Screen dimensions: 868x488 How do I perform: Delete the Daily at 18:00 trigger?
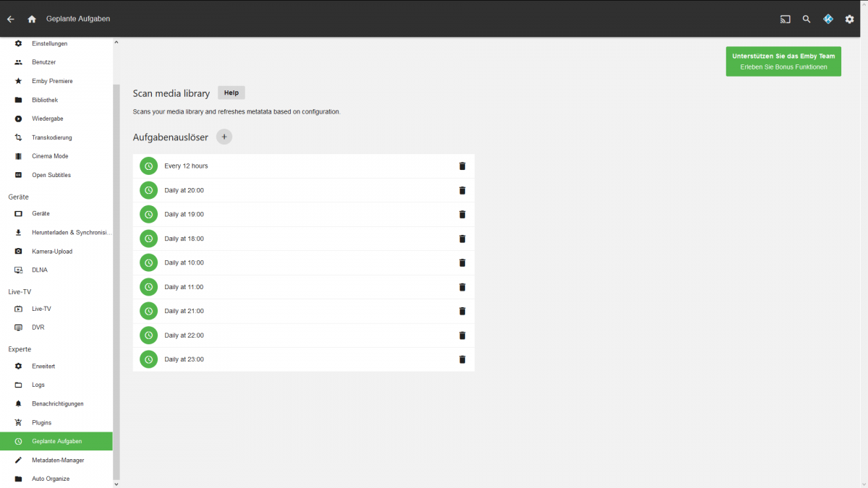coord(462,239)
